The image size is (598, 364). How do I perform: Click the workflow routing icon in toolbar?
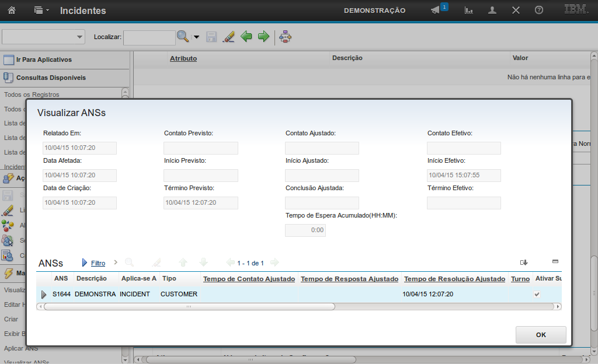(286, 37)
